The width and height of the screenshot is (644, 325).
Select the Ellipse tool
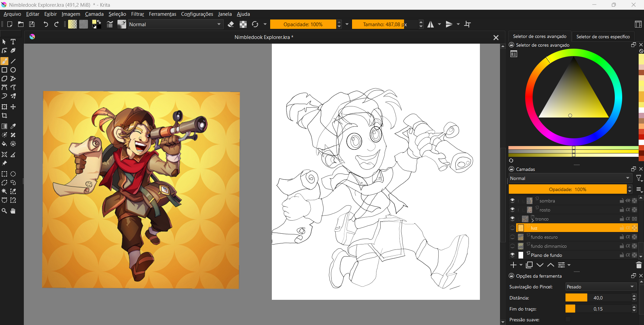[x=13, y=70]
